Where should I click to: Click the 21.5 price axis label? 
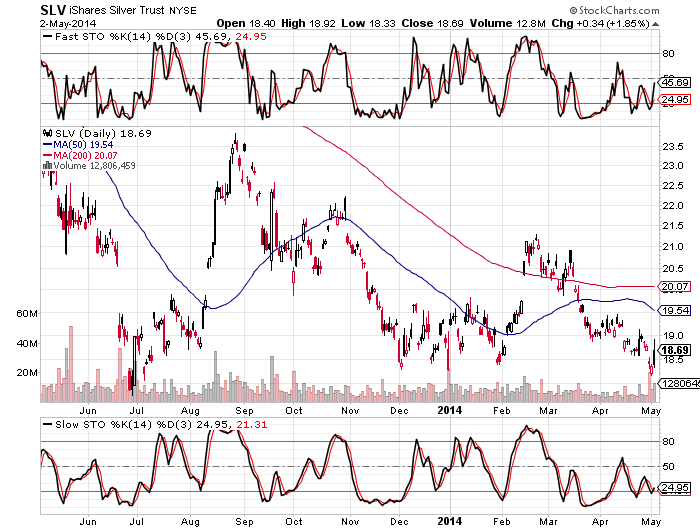[673, 226]
